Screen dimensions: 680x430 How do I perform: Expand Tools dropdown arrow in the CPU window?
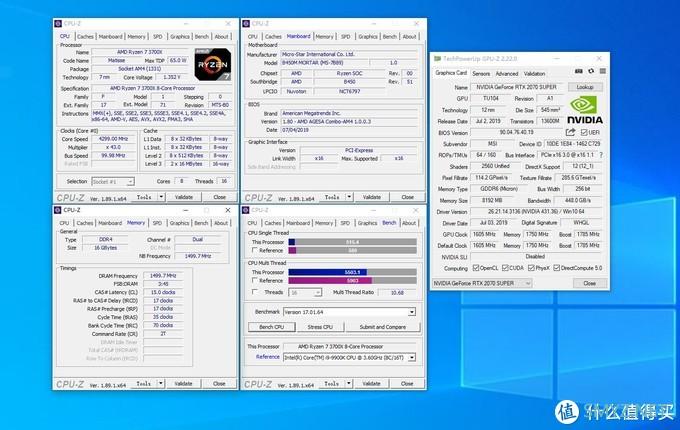click(x=161, y=197)
